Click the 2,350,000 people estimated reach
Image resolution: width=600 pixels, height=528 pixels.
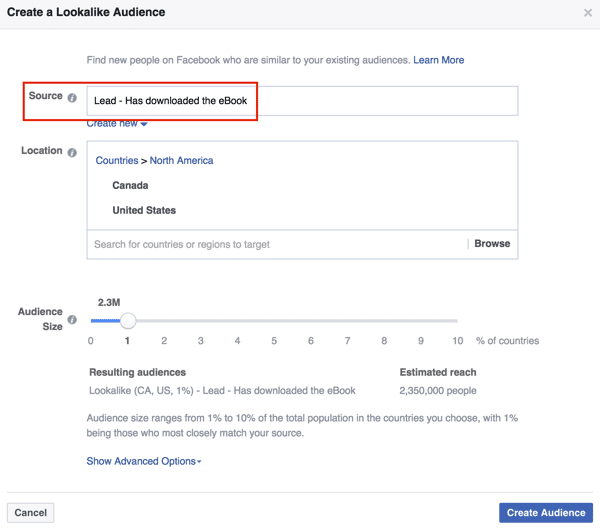tap(438, 391)
